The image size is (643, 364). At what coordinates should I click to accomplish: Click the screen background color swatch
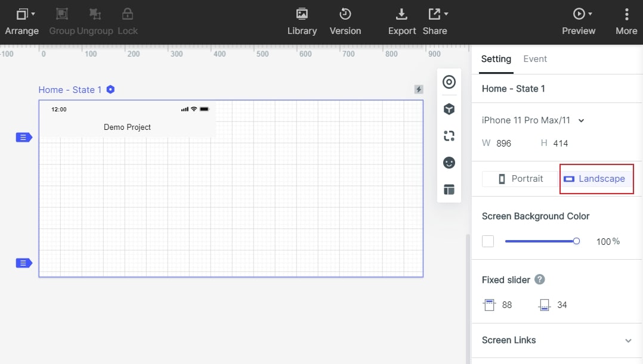[x=487, y=241]
